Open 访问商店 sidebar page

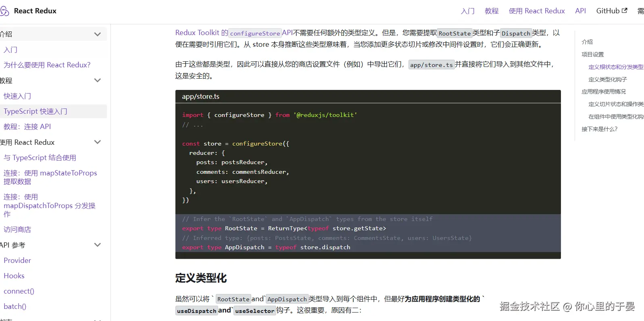tap(17, 229)
